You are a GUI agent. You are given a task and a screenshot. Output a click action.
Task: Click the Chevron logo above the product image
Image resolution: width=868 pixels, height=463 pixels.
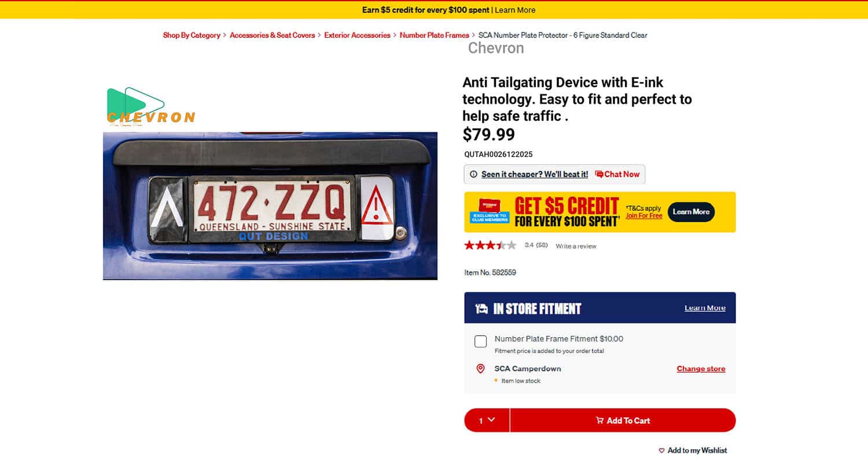(x=151, y=106)
